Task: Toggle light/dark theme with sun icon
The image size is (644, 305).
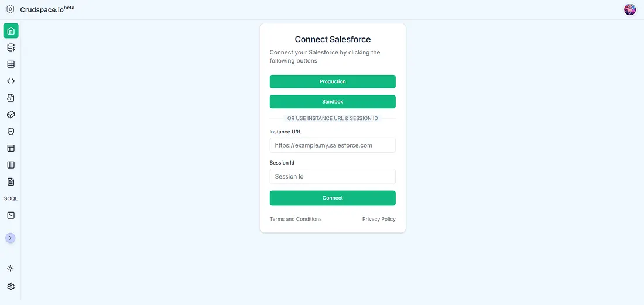Action: [x=11, y=268]
